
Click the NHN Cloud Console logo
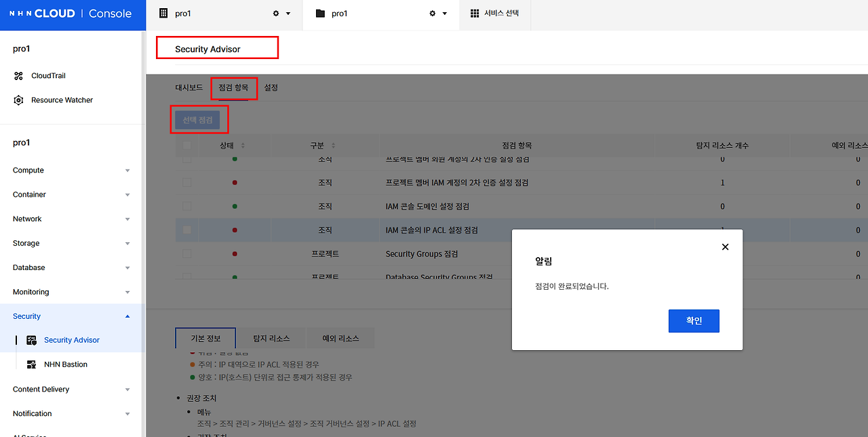(x=71, y=14)
